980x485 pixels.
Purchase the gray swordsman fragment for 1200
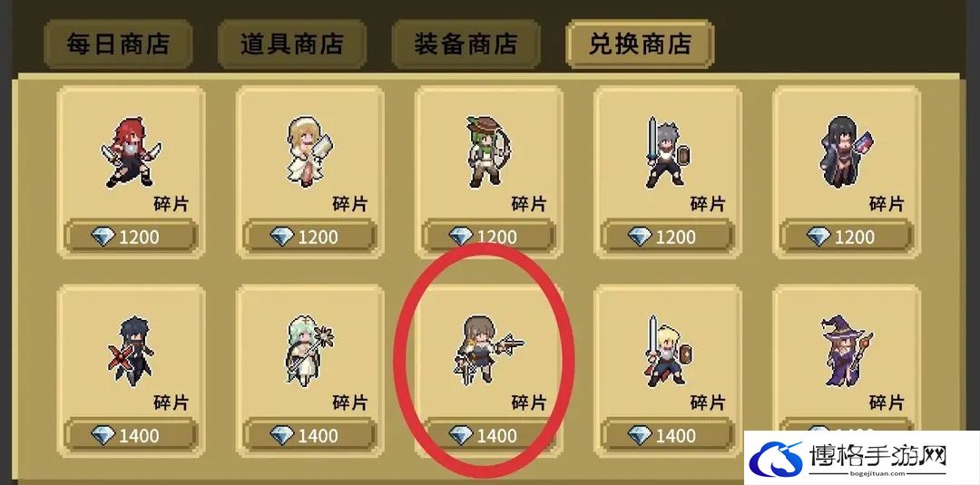[x=668, y=237]
